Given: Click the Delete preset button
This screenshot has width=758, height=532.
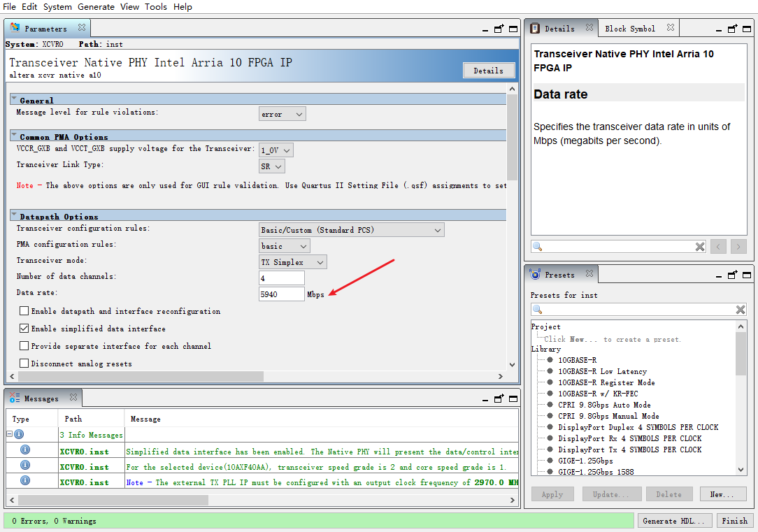Looking at the screenshot, I should click(668, 494).
